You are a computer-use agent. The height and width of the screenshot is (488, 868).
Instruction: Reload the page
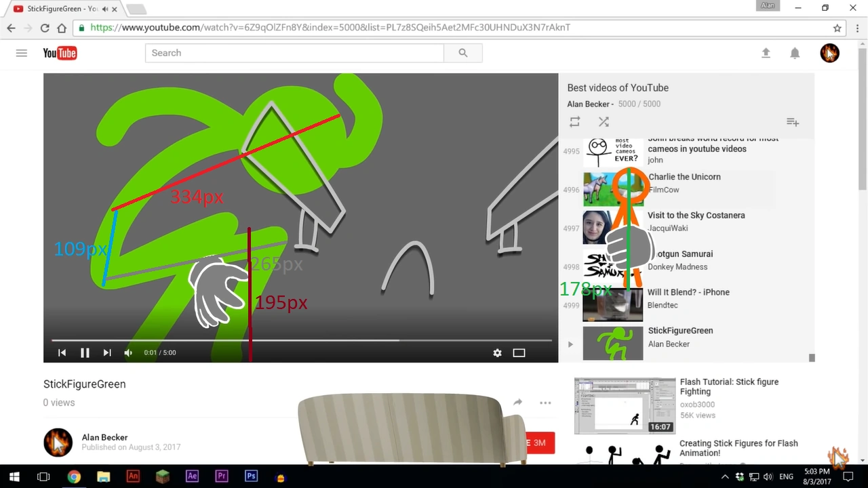pyautogui.click(x=45, y=28)
